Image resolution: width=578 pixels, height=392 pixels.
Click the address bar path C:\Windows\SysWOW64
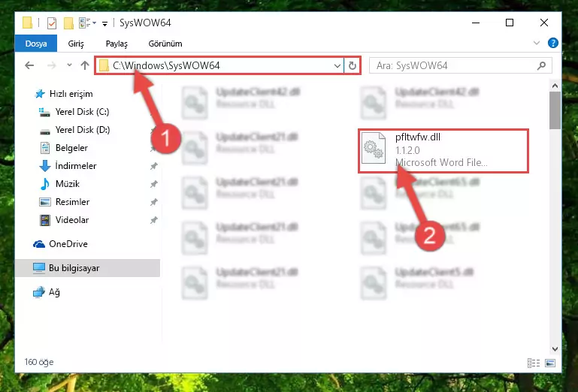[166, 65]
